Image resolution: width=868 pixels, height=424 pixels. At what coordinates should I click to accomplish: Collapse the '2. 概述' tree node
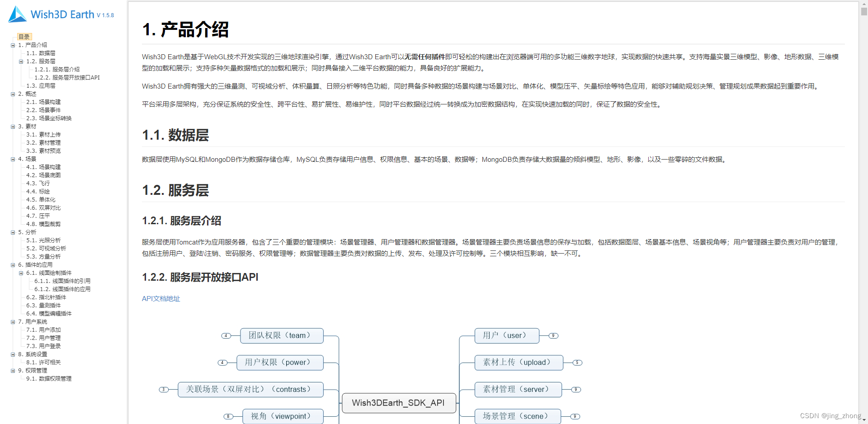tap(13, 94)
